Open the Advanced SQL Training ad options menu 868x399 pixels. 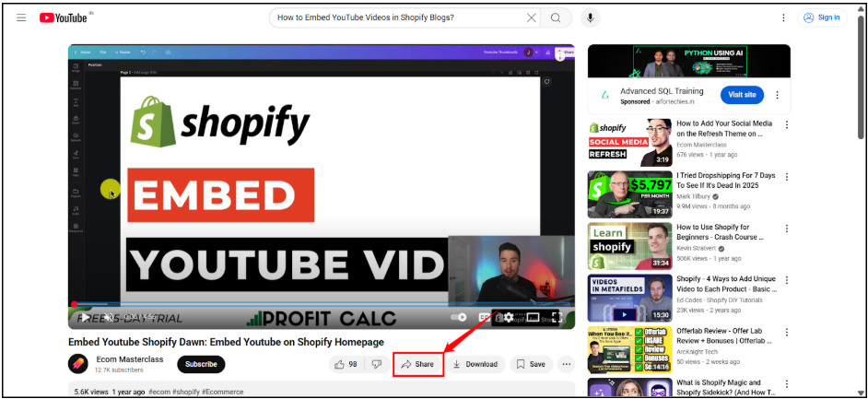tap(777, 95)
